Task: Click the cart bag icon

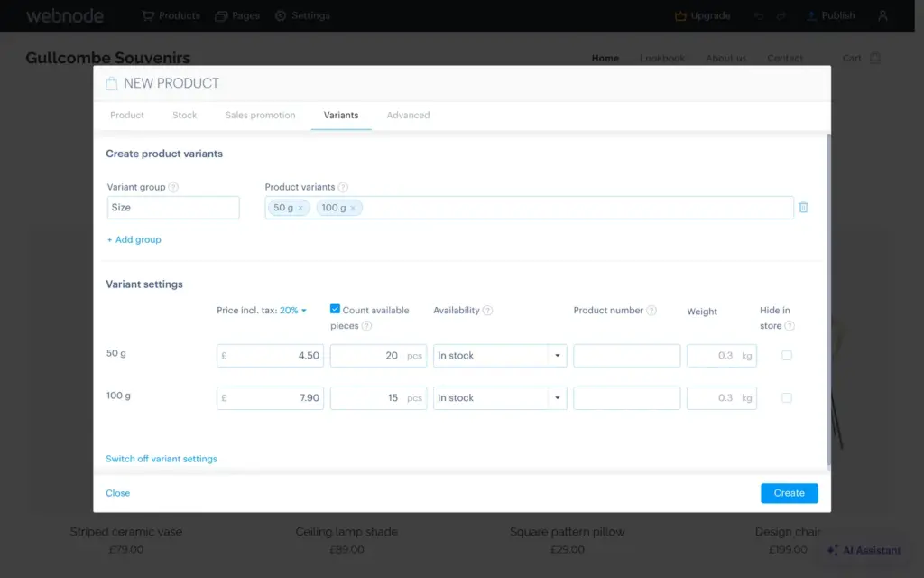Action: click(x=875, y=57)
